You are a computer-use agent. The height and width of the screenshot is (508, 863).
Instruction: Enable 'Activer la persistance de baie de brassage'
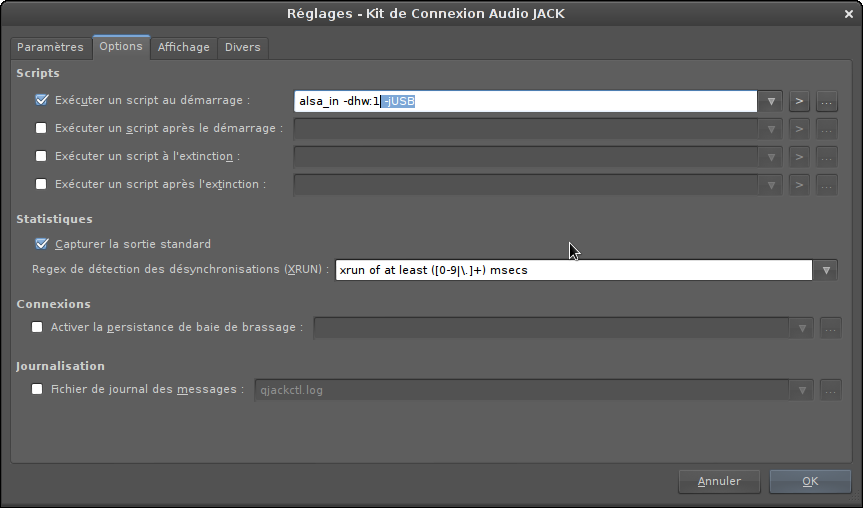38,327
